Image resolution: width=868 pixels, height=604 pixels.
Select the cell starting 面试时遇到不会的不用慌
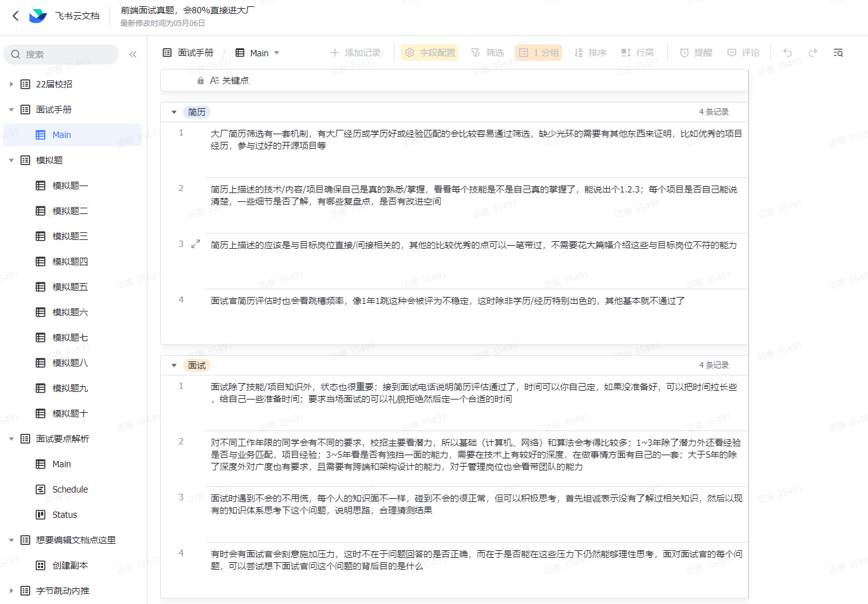coord(477,514)
